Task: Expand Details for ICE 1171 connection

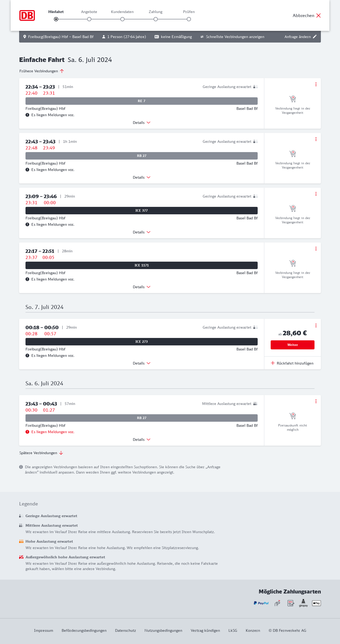Action: (x=141, y=287)
